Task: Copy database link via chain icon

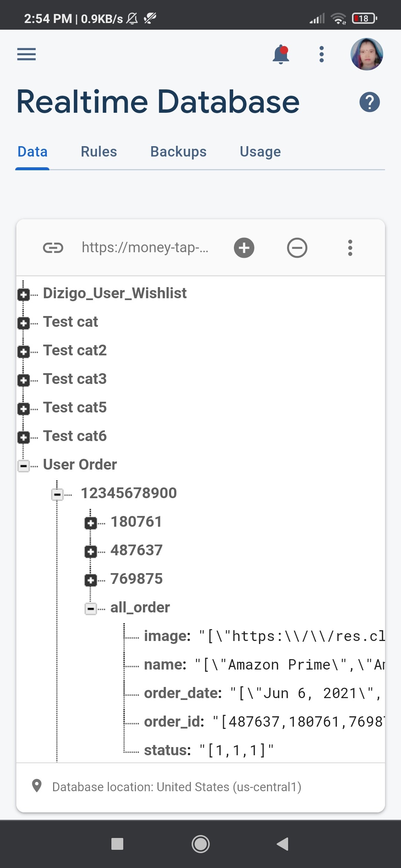Action: point(53,248)
